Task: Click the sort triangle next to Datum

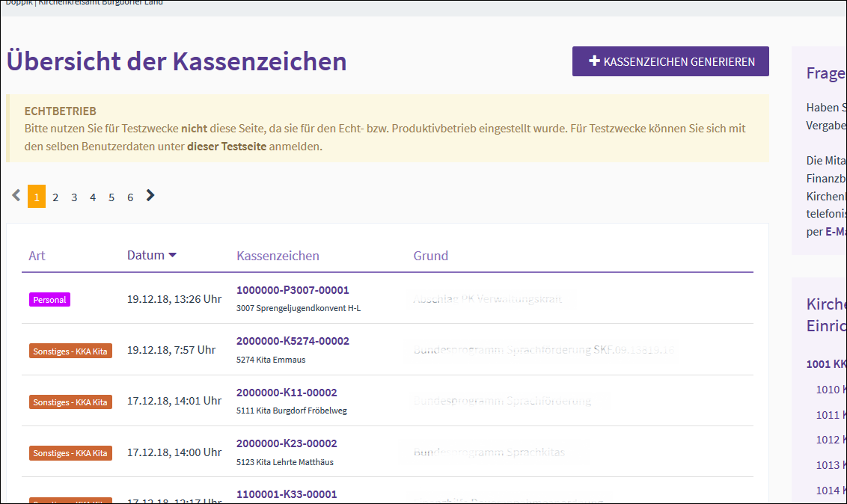Action: pyautogui.click(x=173, y=255)
